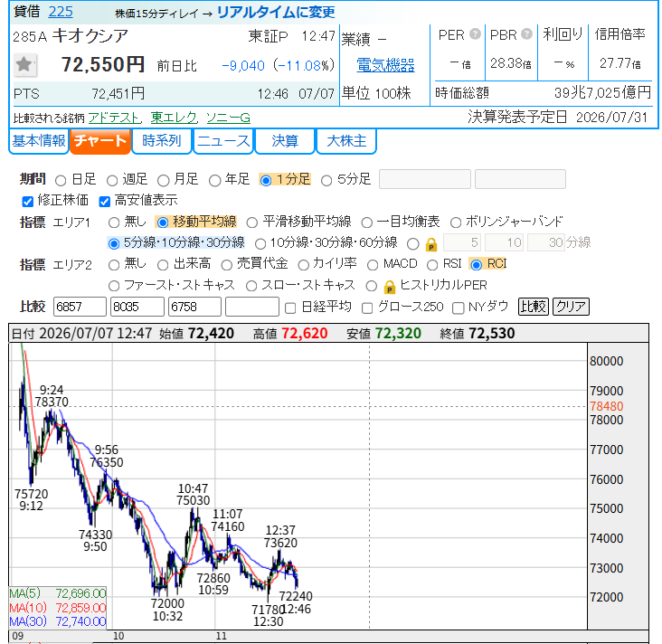Select 売買代金 indicator
Viewport: 662px width, 644px height.
point(227,265)
